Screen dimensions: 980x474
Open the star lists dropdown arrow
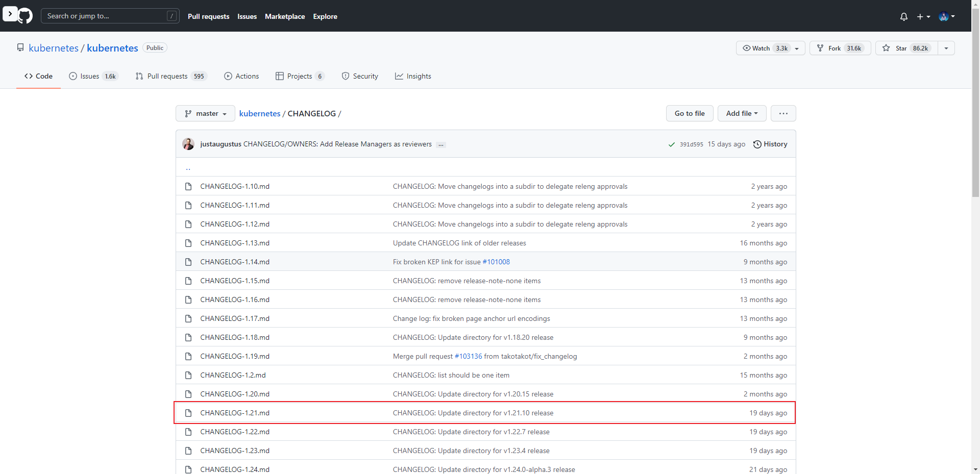pyautogui.click(x=946, y=48)
